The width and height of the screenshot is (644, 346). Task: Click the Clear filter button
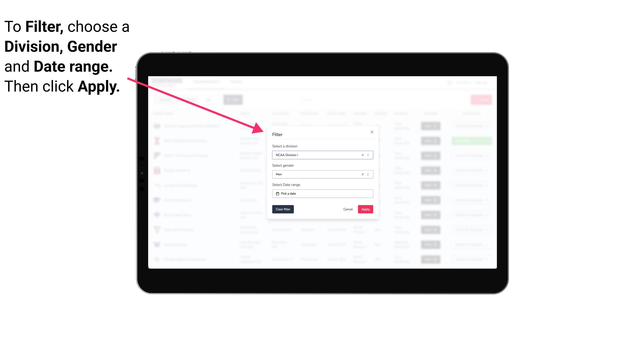(283, 209)
